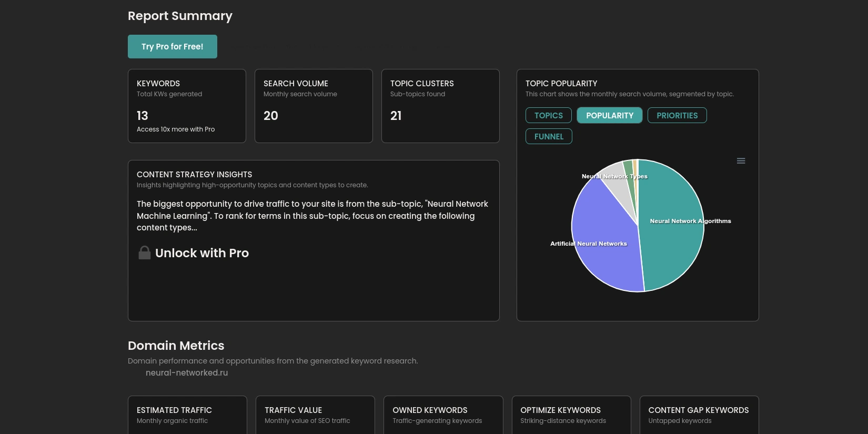Image resolution: width=868 pixels, height=434 pixels.
Task: Open the Content Gap Keywords card
Action: (699, 415)
